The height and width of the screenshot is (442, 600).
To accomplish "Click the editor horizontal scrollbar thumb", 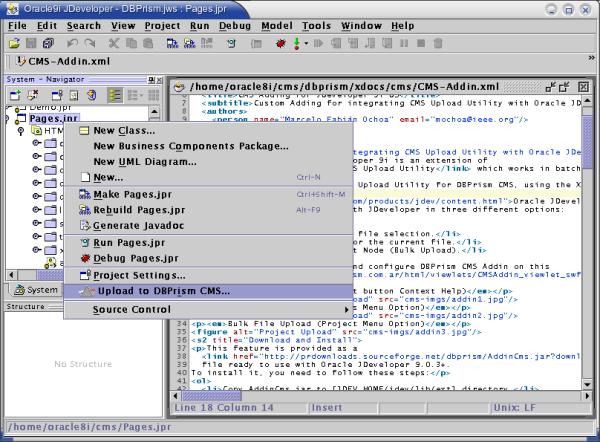I will click(212, 396).
